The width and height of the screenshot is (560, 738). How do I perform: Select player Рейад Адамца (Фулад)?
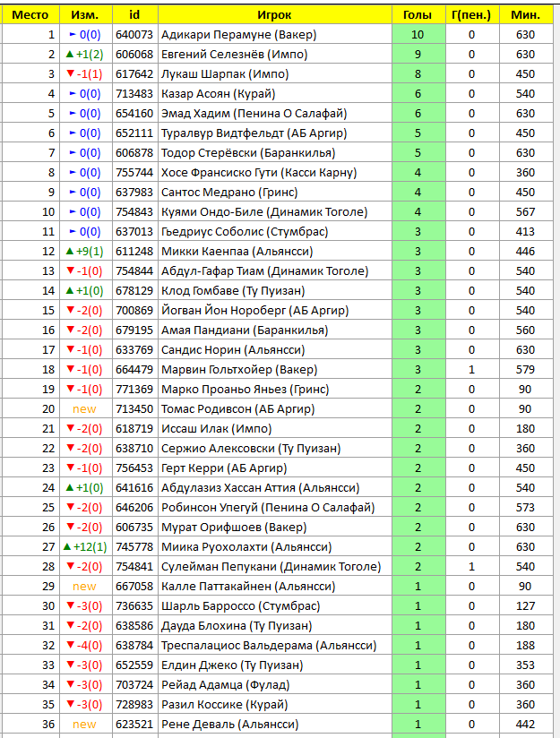[226, 686]
